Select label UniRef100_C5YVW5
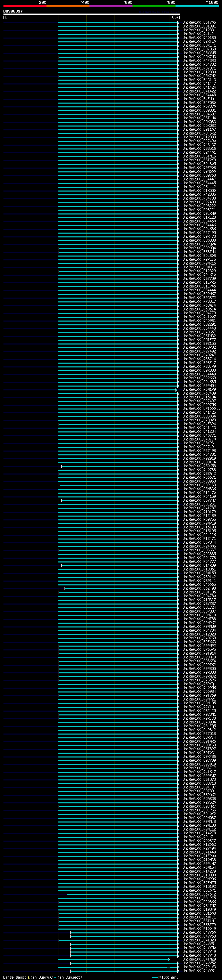Image resolution: width=222 pixels, height=980 pixels. [199, 53]
